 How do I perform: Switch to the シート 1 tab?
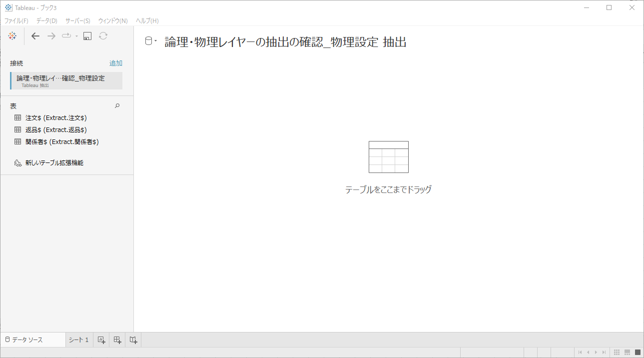click(x=79, y=340)
